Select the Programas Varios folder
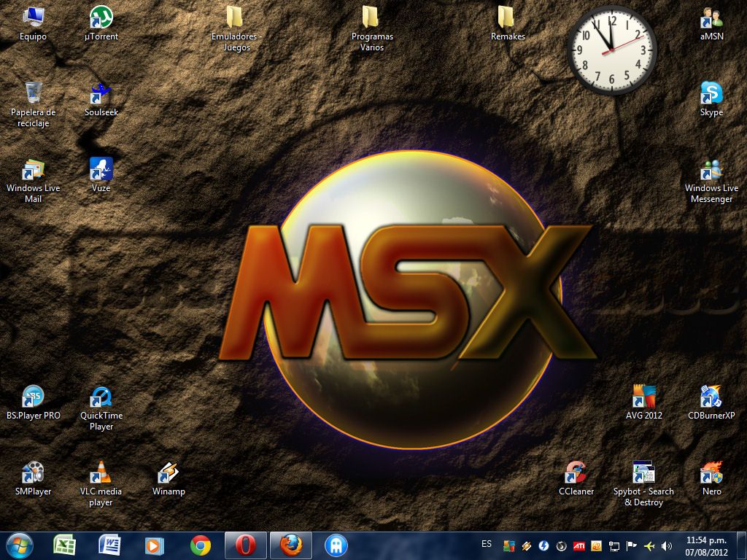The height and width of the screenshot is (560, 747). click(371, 28)
